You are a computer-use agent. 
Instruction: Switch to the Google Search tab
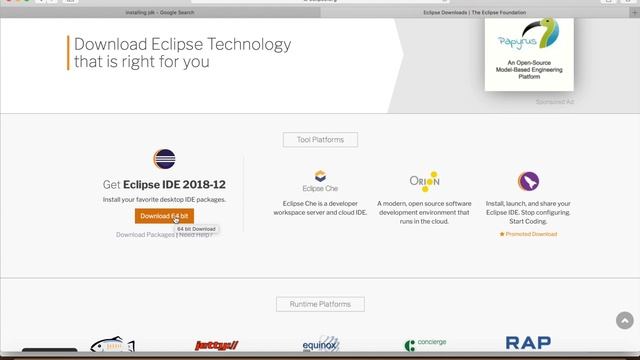[160, 13]
